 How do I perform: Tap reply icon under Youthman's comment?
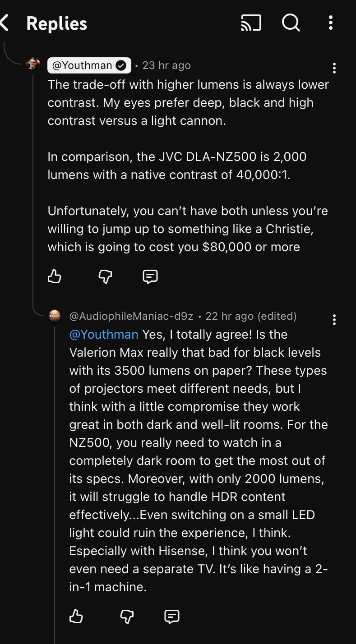(150, 276)
